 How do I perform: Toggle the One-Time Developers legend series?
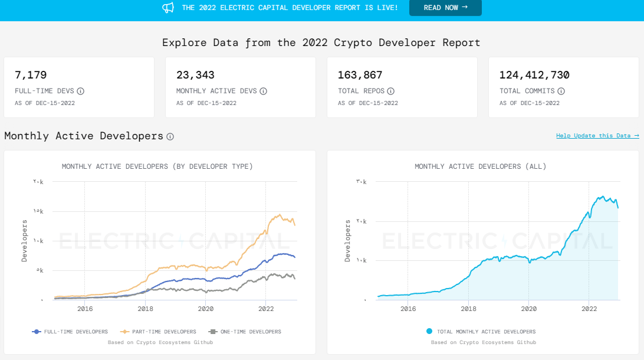click(245, 332)
